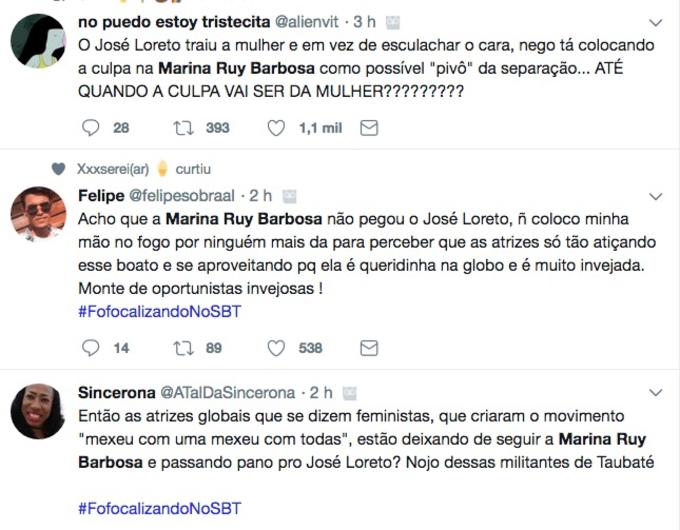Open the @alienvit profile avatar

click(x=38, y=42)
